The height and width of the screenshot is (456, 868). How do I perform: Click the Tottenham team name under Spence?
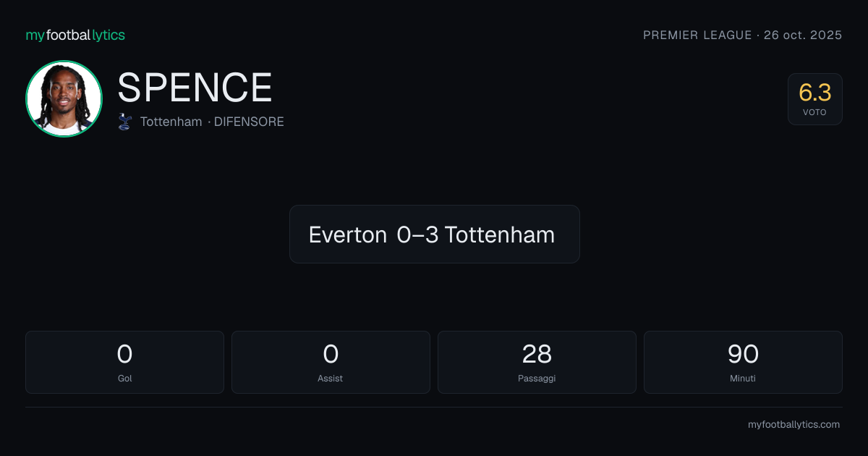click(171, 122)
